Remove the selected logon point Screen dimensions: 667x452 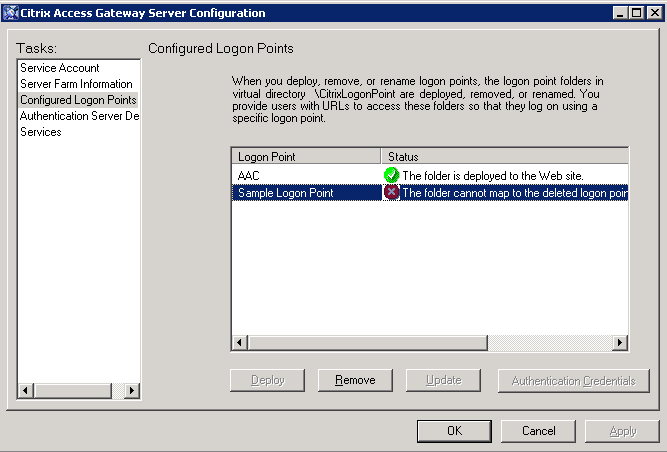point(355,380)
